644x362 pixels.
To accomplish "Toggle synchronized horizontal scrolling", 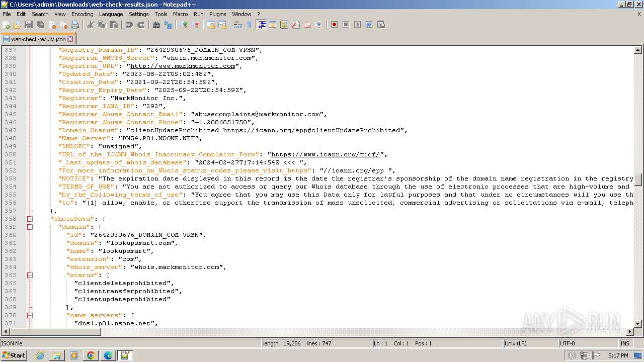I will 222,25.
